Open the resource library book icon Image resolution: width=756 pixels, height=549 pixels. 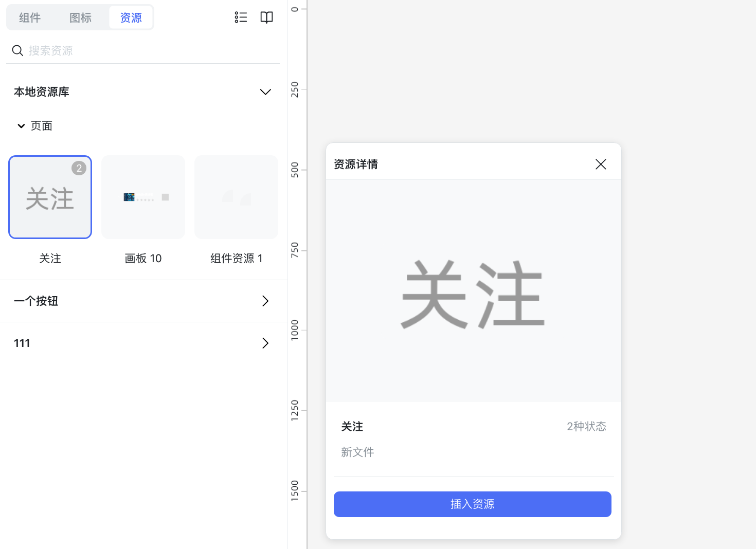[266, 17]
